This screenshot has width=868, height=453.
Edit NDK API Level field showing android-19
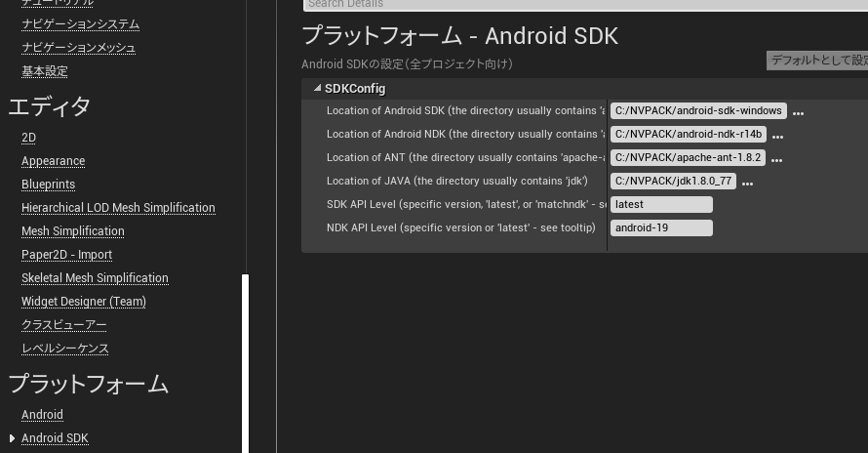click(661, 227)
